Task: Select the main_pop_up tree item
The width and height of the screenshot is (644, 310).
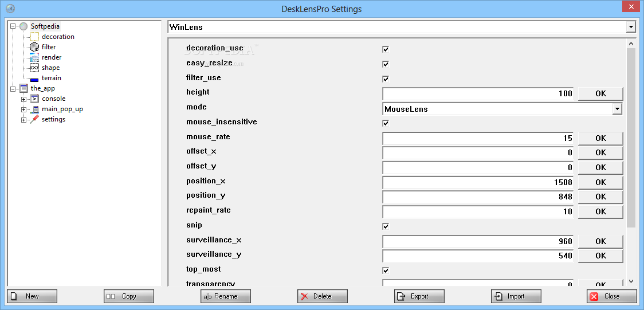Action: 62,109
